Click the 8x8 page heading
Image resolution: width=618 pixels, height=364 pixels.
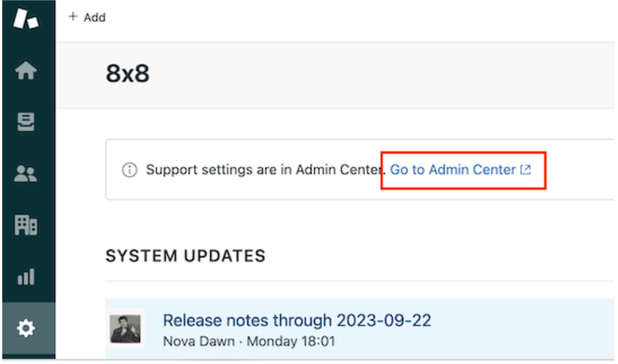(127, 74)
